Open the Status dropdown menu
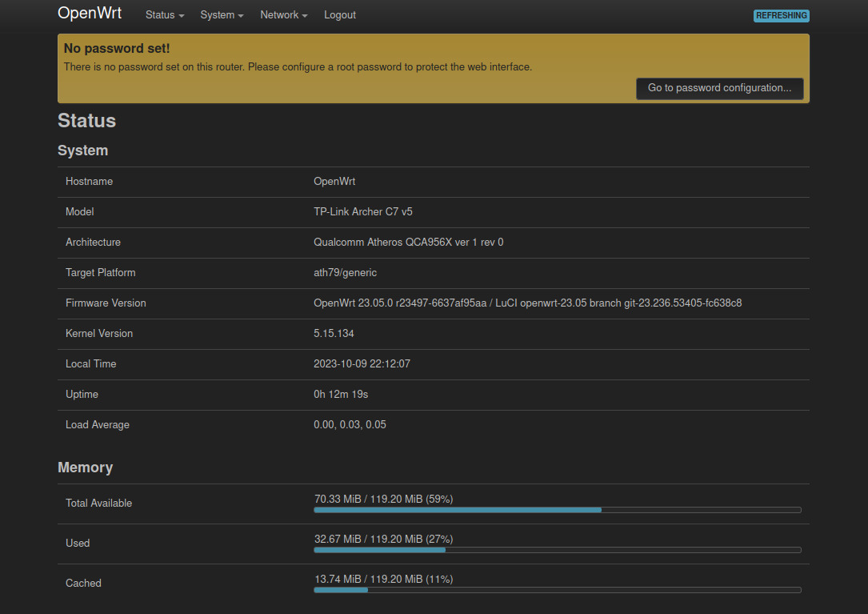The image size is (868, 614). tap(164, 15)
